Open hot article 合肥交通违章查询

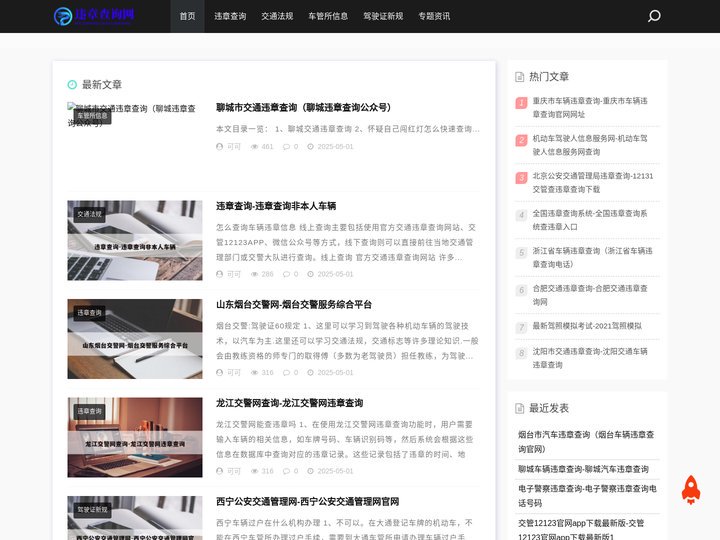[x=591, y=295]
